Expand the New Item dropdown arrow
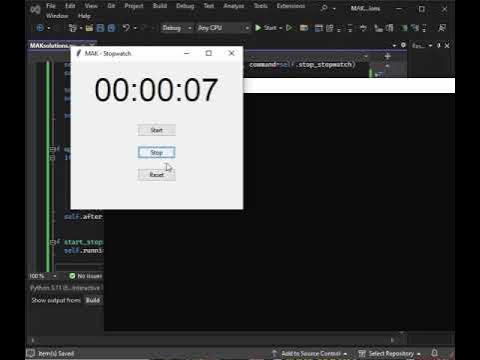Viewport: 480px width, 360px height. click(x=81, y=28)
